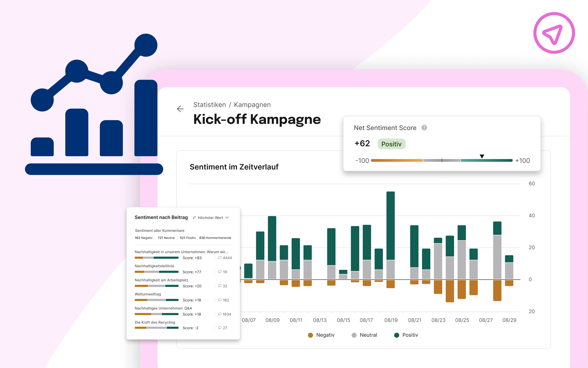Click the comment icon next to 162

click(x=220, y=300)
